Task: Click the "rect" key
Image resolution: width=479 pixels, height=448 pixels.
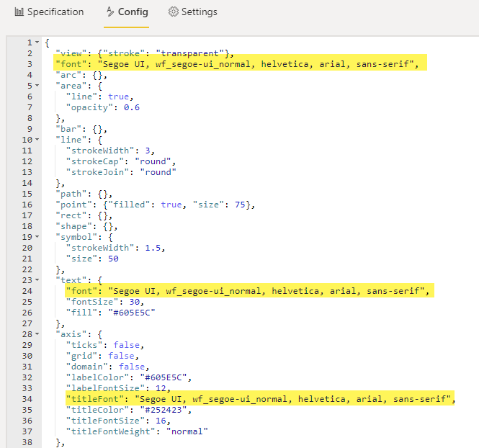Action: tap(71, 215)
